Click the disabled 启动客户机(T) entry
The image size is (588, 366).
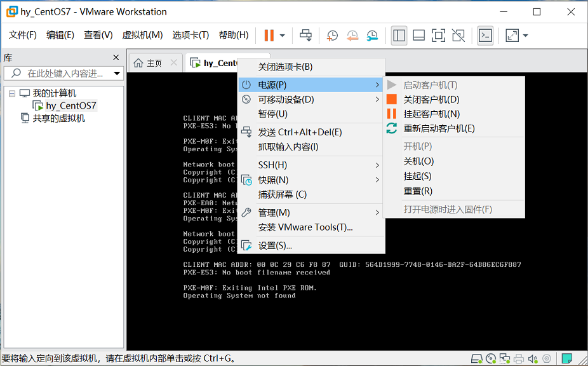[x=454, y=85]
